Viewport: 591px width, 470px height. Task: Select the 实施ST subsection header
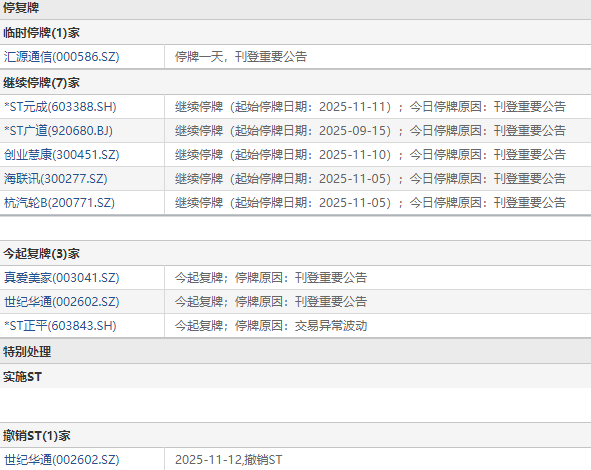pos(22,377)
